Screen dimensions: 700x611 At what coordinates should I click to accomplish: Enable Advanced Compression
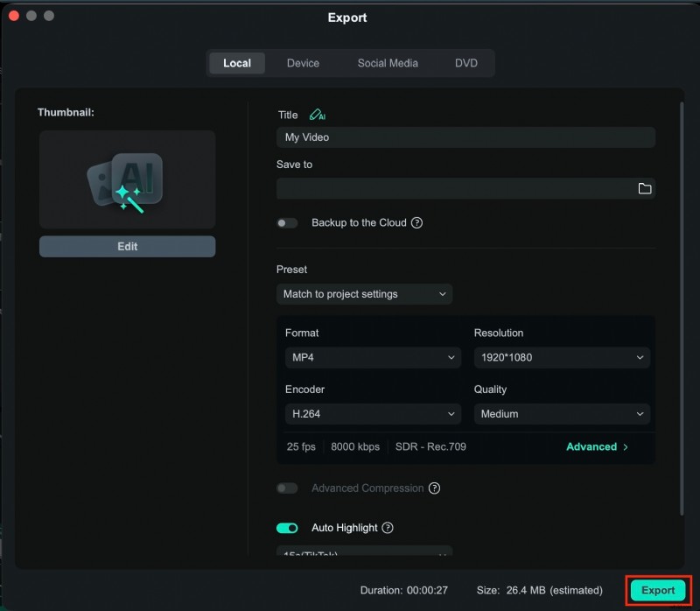pos(287,488)
